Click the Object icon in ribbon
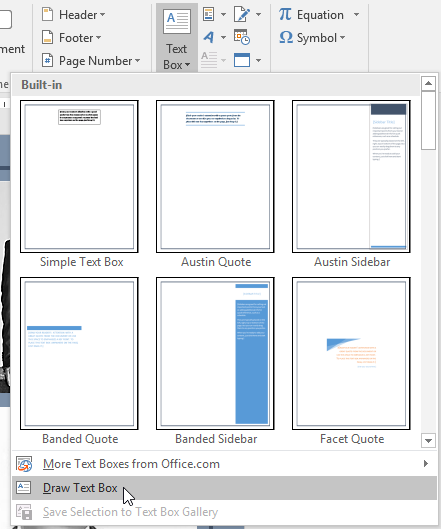Image resolution: width=441 pixels, height=529 pixels. coord(242,60)
